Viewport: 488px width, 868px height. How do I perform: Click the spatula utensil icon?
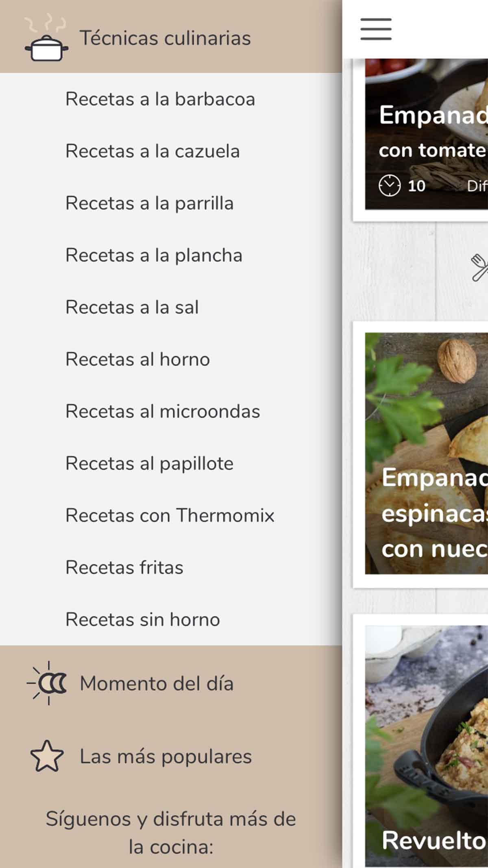479,267
